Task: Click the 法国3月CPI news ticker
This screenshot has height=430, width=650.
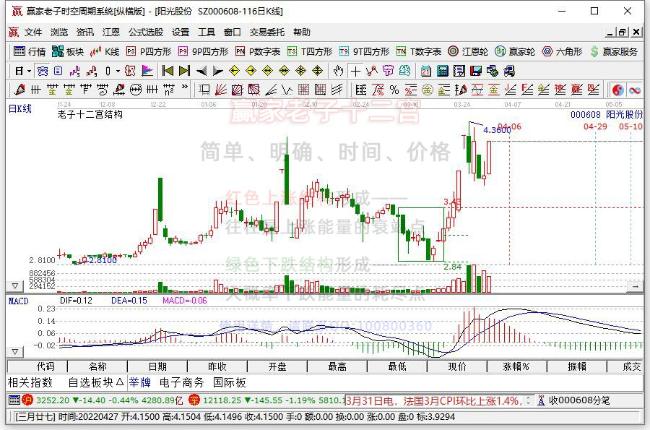Action: [x=434, y=401]
